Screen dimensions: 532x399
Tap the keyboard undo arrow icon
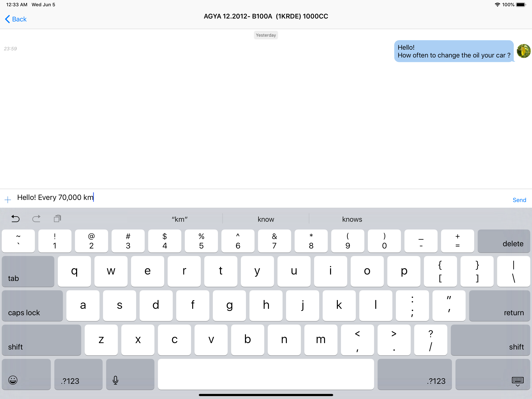click(16, 219)
